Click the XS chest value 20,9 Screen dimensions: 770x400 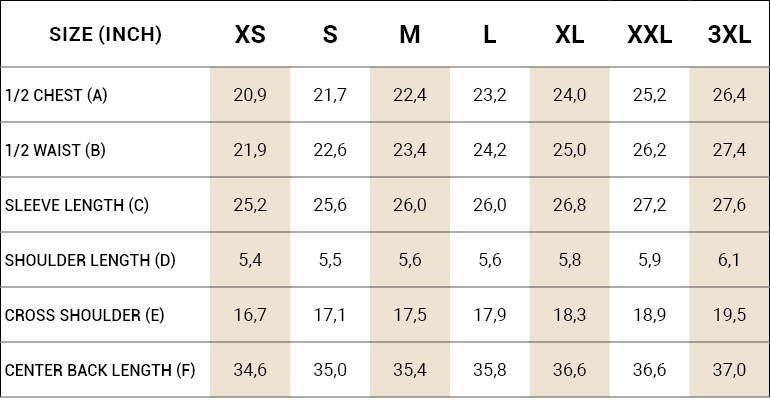click(250, 96)
